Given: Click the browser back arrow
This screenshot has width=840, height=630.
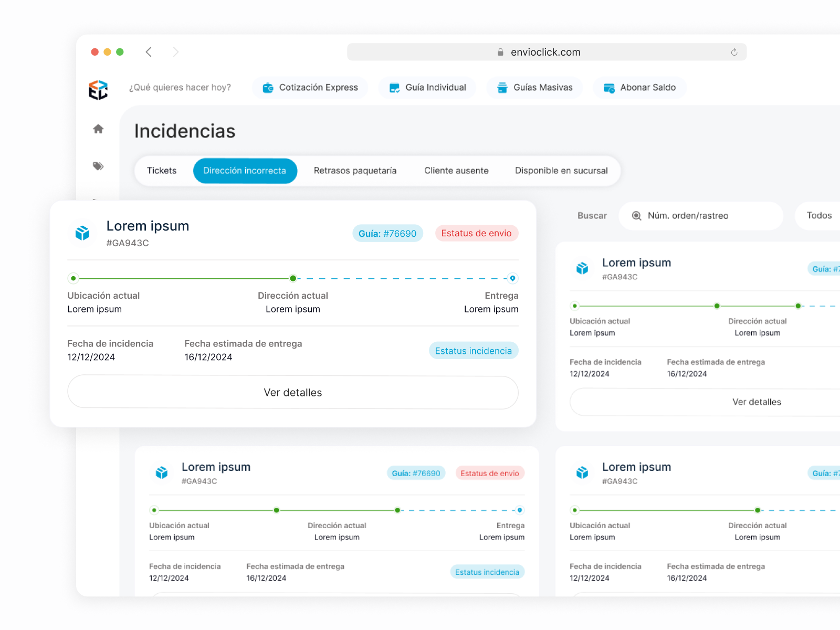Looking at the screenshot, I should click(x=149, y=51).
